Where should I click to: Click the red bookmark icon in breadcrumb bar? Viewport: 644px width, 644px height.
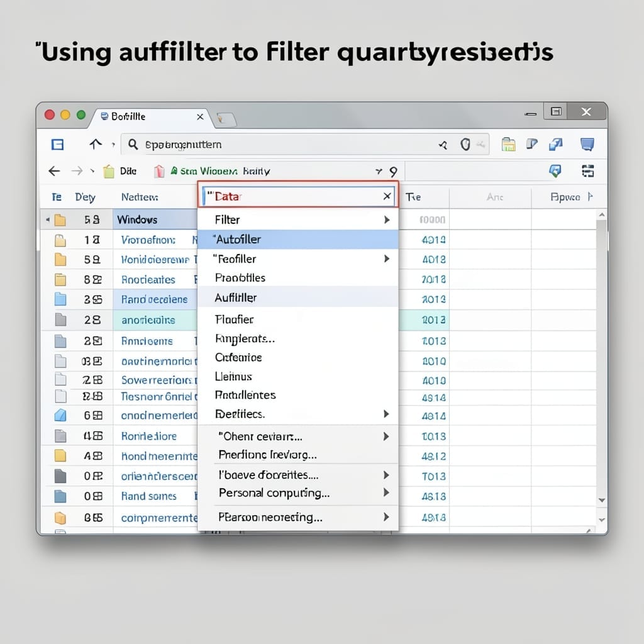tap(159, 171)
